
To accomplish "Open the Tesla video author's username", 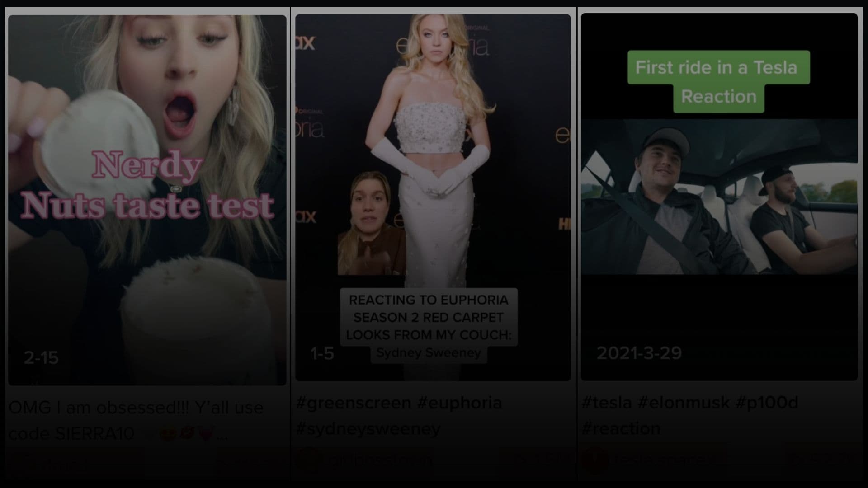I will [661, 460].
